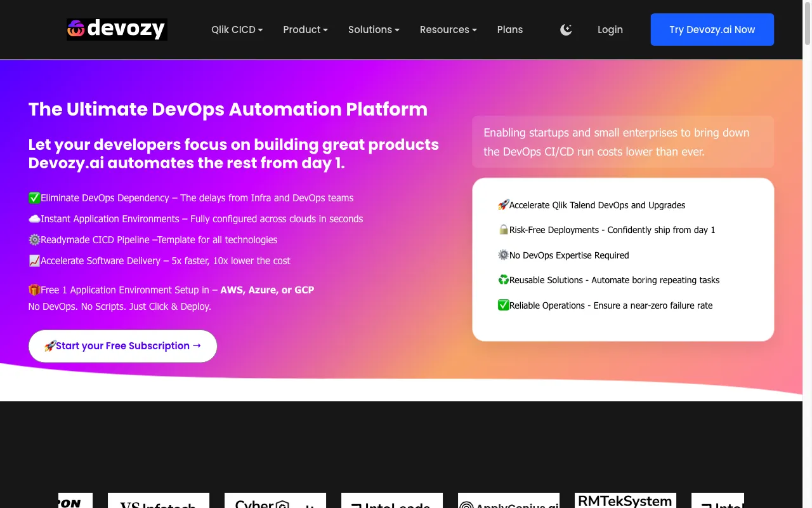Go to the Plans page
Viewport: 812px width, 508px height.
(x=510, y=29)
